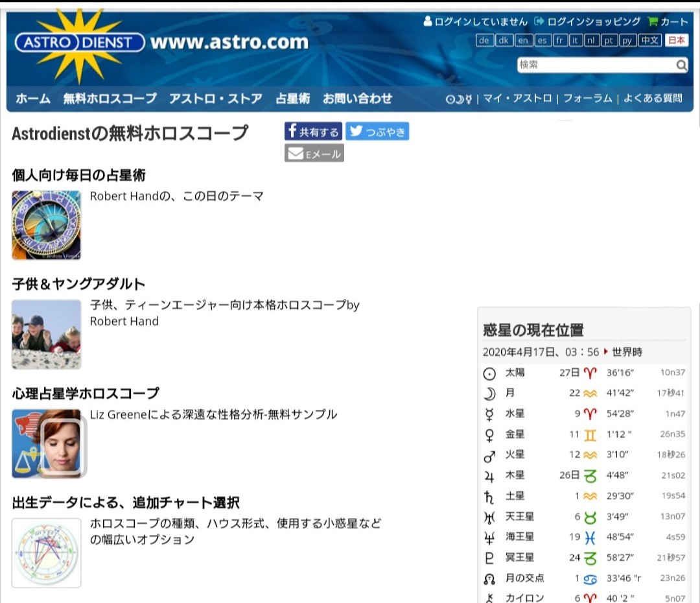Switch language to nl
Image resolution: width=700 pixels, height=603 pixels.
click(x=591, y=40)
